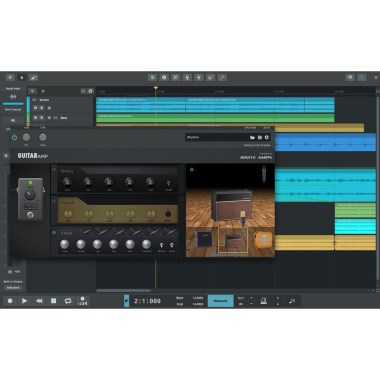Open the add track dropdown in the tracks header
Viewport: 380px width, 380px height.
[x=32, y=91]
